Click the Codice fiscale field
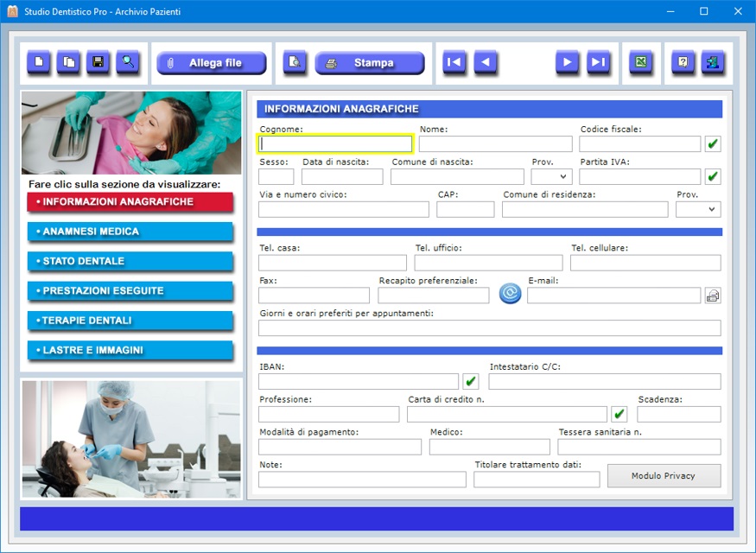Screen dimensions: 756x553 click(x=640, y=143)
